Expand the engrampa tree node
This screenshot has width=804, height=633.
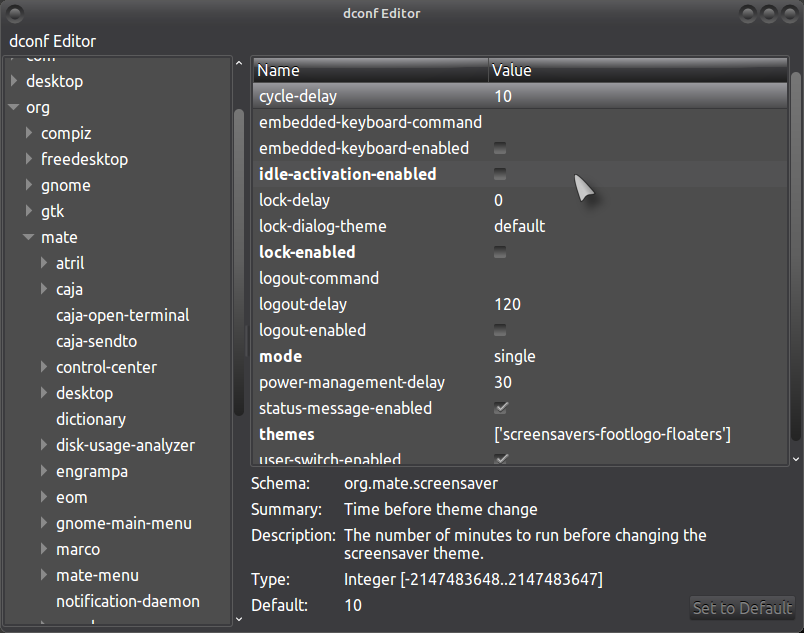click(44, 471)
